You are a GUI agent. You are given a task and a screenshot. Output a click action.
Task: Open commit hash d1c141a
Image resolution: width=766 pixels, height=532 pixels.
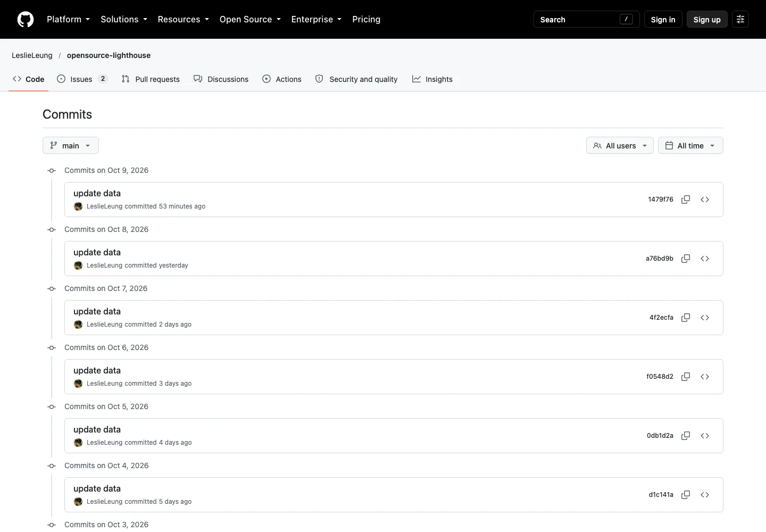[x=661, y=495]
